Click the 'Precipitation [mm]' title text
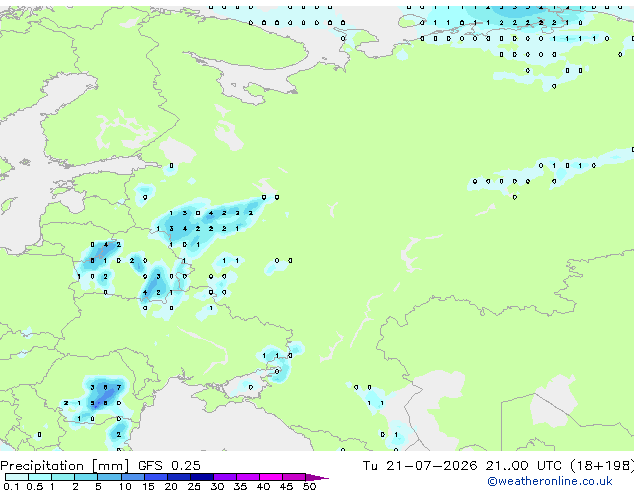The height and width of the screenshot is (490, 634). click(x=65, y=466)
